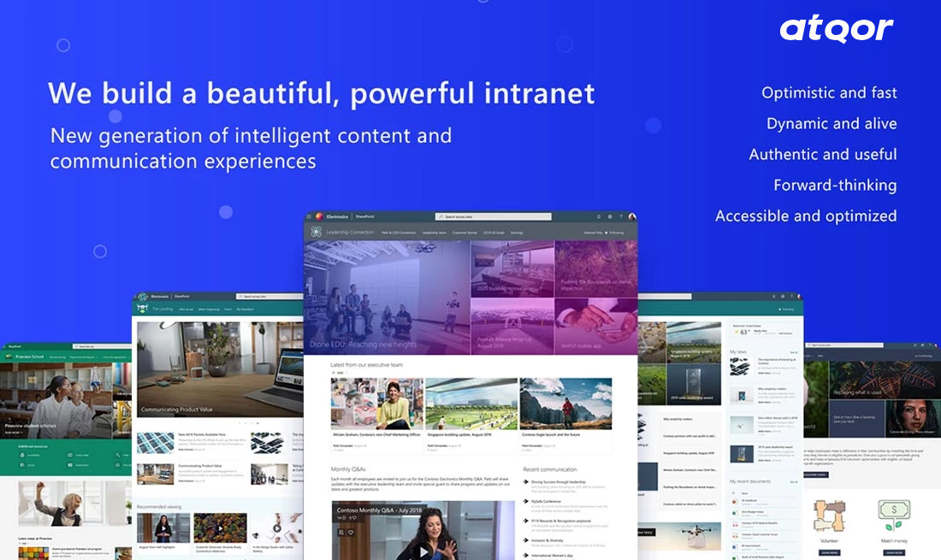Play the Contoso Monthly Q&A video

tap(423, 551)
